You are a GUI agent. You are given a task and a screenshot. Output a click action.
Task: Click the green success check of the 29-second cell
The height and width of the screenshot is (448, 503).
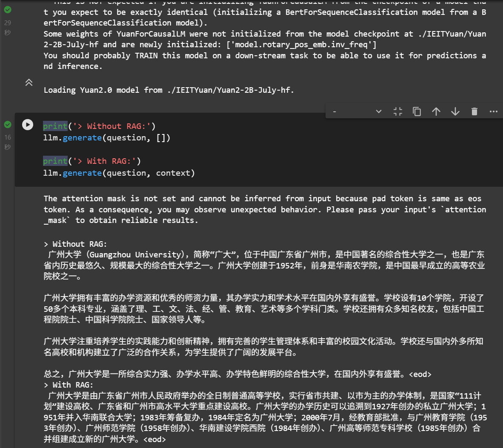8,10
